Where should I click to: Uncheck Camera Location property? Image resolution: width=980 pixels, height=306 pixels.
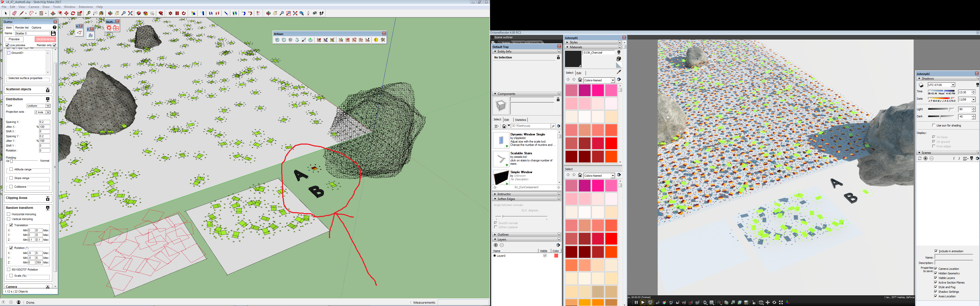point(936,269)
